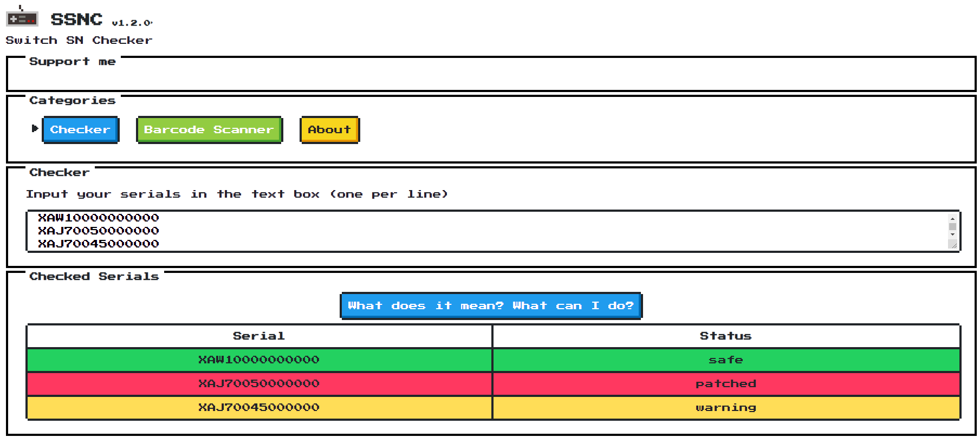Viewport: 980px width, 437px height.
Task: Click 'What does it mean? What can I do?' button
Action: (x=491, y=306)
